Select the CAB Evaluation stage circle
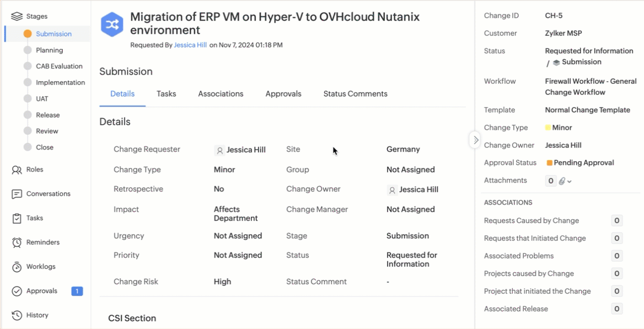644x329 pixels. click(x=28, y=66)
